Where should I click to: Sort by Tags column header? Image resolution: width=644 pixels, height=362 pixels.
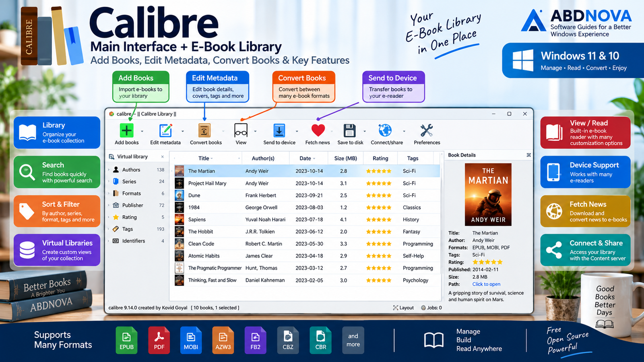pos(413,158)
